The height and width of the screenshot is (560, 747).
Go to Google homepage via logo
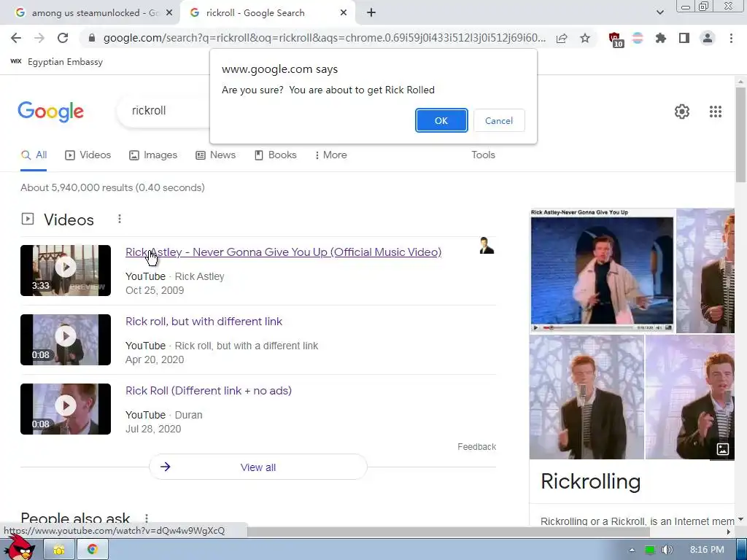click(x=50, y=112)
